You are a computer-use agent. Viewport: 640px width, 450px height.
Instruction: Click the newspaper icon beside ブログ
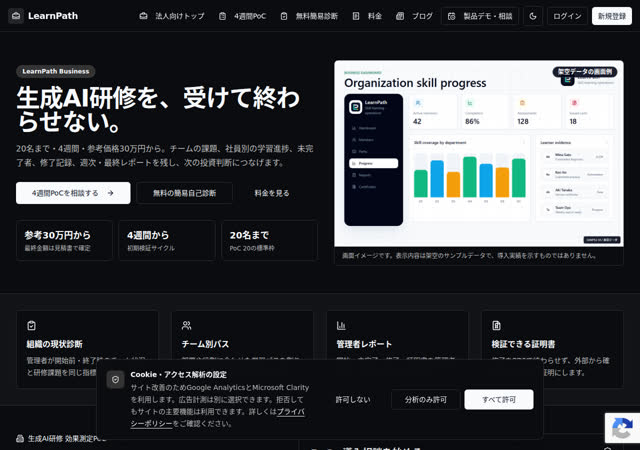400,16
